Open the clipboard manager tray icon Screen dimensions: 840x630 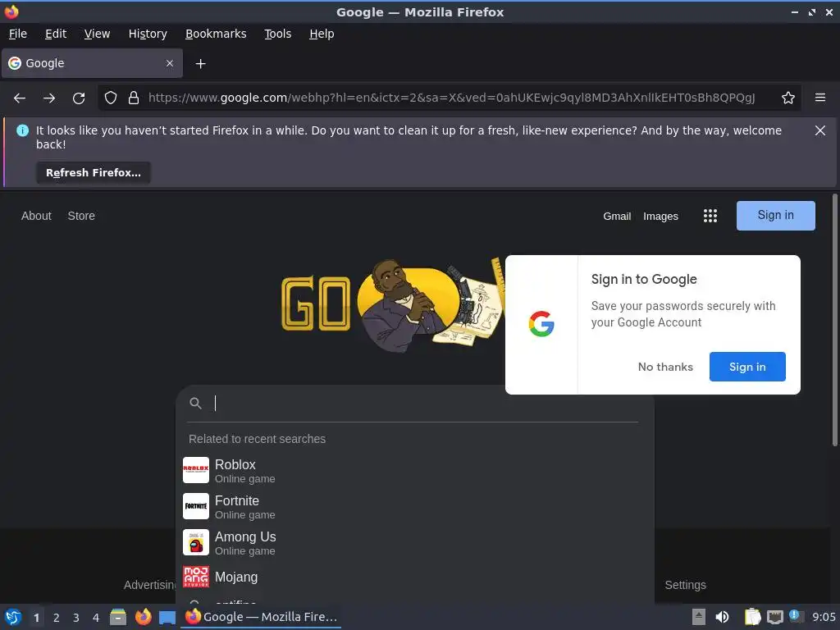pos(752,617)
